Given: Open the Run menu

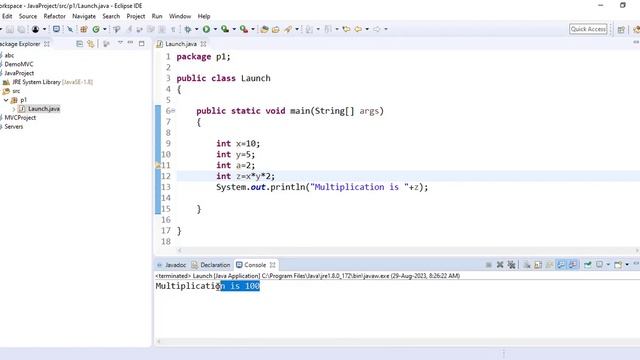Looking at the screenshot, I should (x=157, y=16).
